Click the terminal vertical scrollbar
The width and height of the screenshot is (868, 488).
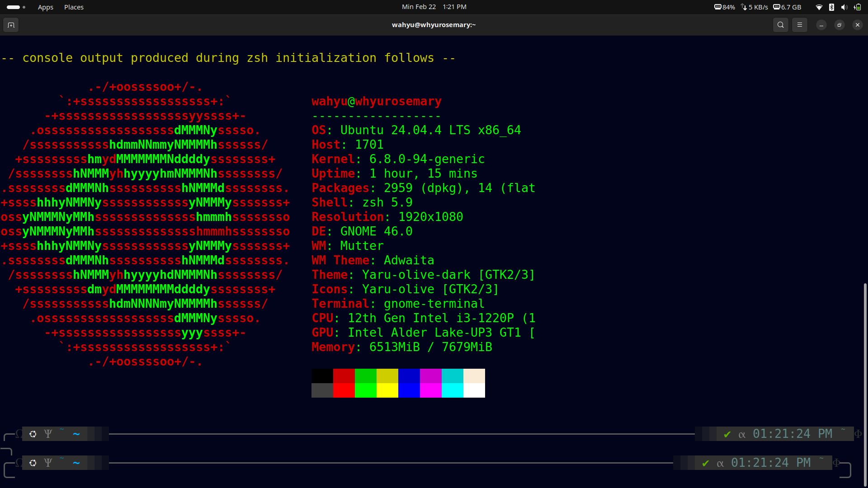pos(865,384)
